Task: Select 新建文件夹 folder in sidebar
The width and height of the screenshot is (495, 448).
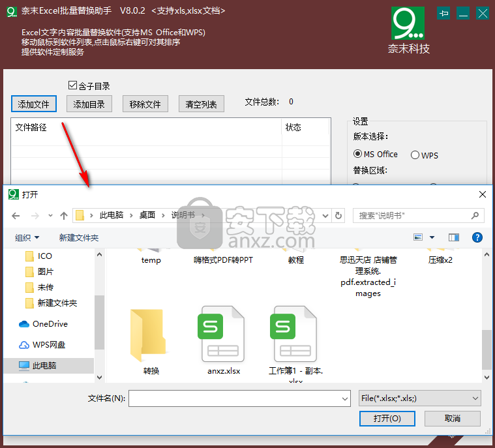Action: (51, 303)
